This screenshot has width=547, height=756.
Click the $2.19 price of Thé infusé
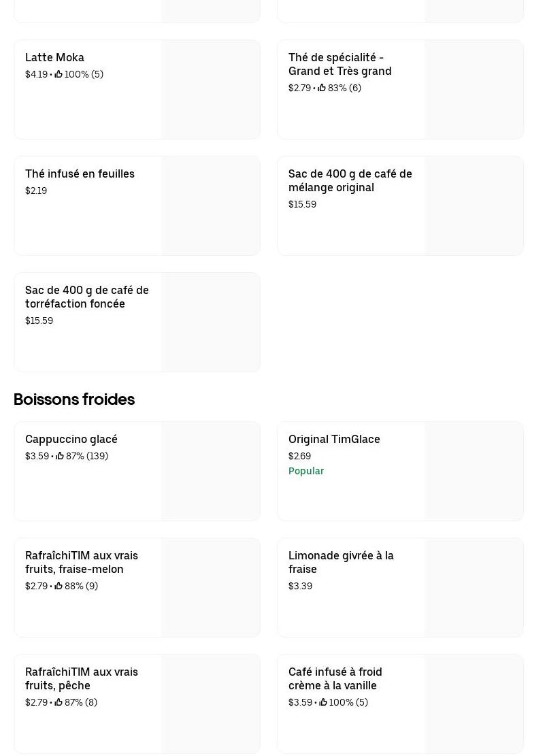click(36, 191)
